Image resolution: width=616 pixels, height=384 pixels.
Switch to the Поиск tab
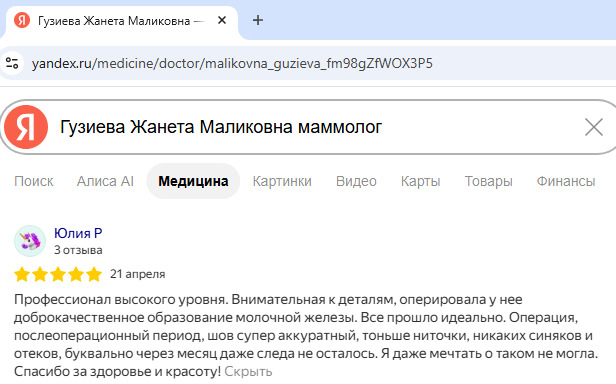(34, 181)
